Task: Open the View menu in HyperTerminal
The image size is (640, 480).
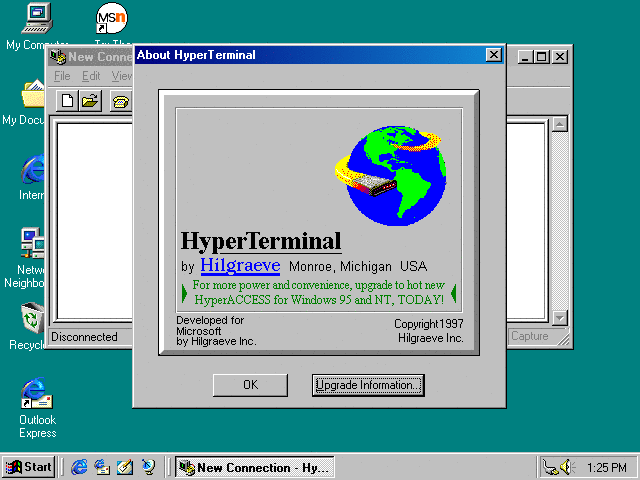Action: pos(122,76)
